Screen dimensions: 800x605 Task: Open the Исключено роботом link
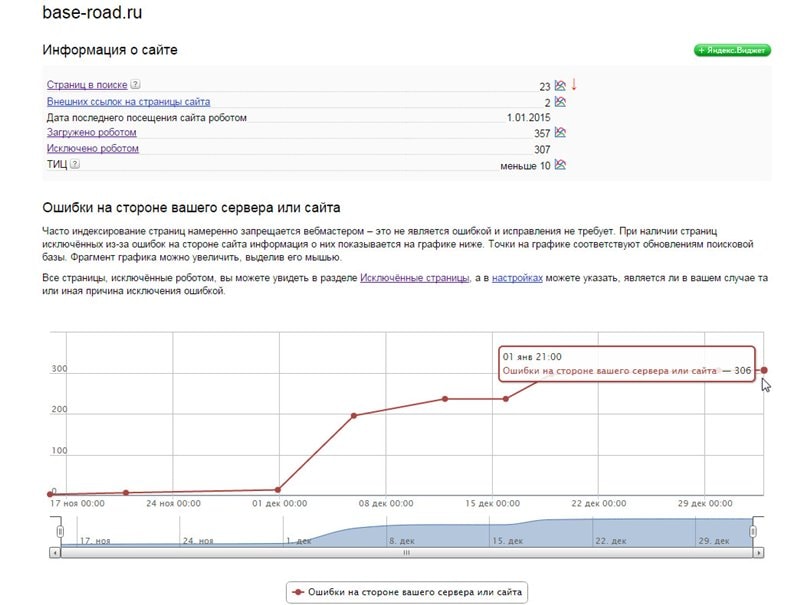click(92, 148)
